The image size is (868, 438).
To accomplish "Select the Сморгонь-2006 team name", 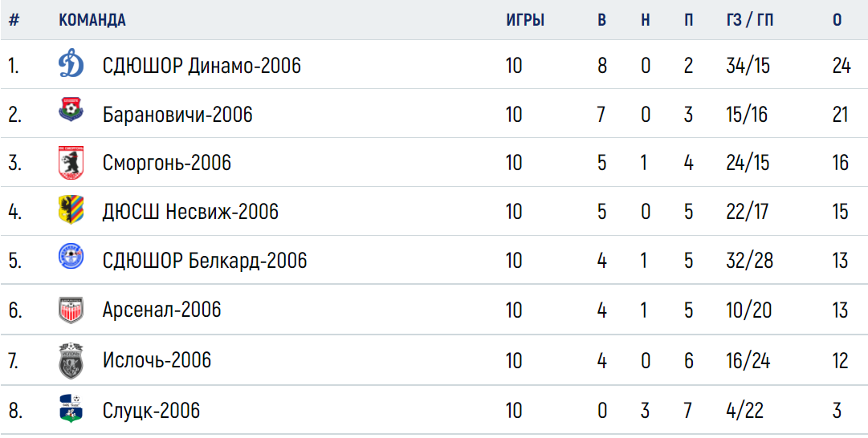I will (x=167, y=163).
